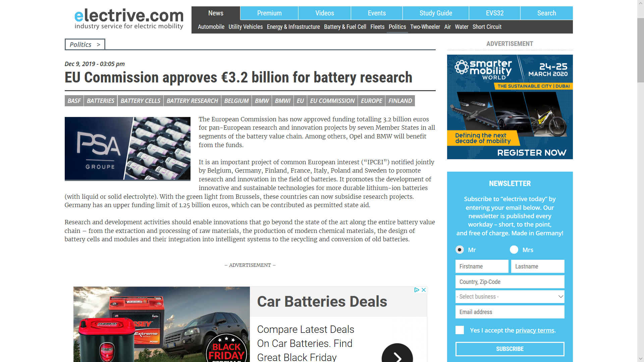Click the BATTERIES tag
Screen dimensions: 644x362
[x=101, y=101]
